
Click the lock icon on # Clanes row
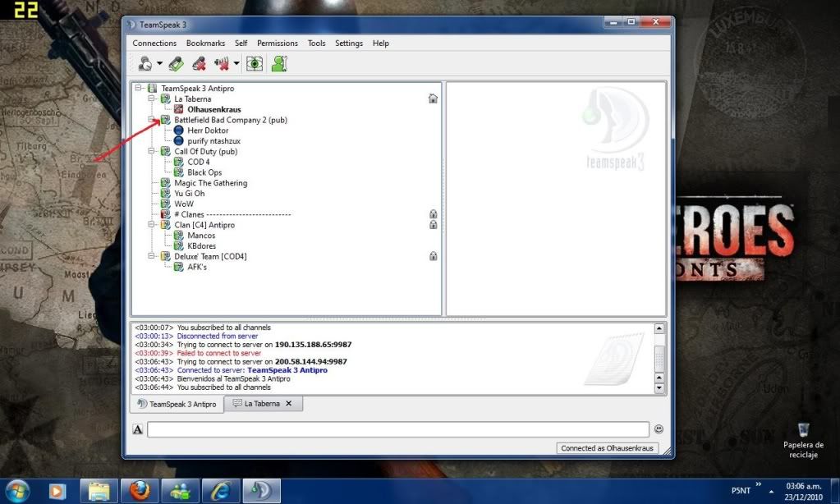pyautogui.click(x=433, y=214)
